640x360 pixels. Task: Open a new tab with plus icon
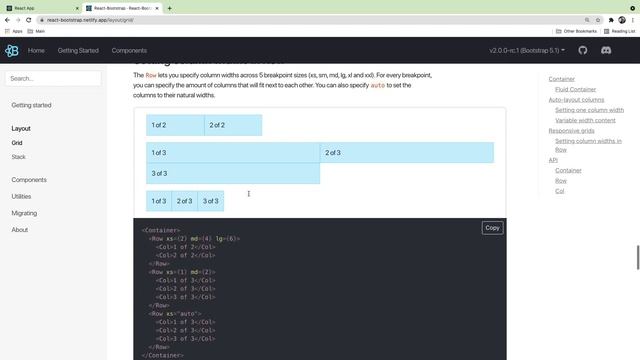pos(169,8)
